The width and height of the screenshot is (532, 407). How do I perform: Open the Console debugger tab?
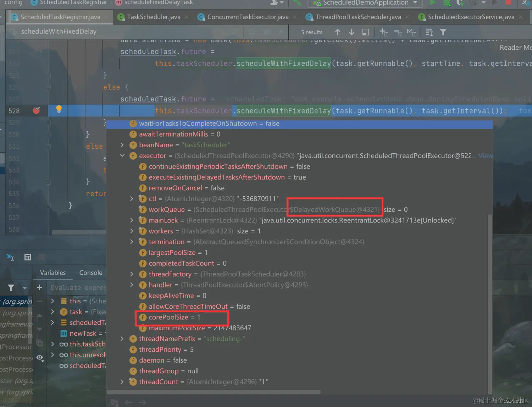click(x=91, y=273)
